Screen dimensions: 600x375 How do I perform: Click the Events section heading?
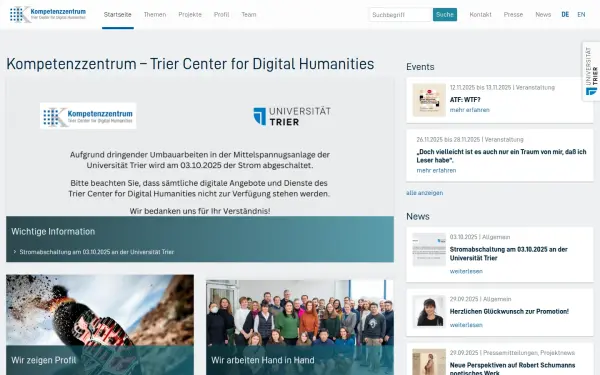click(420, 67)
